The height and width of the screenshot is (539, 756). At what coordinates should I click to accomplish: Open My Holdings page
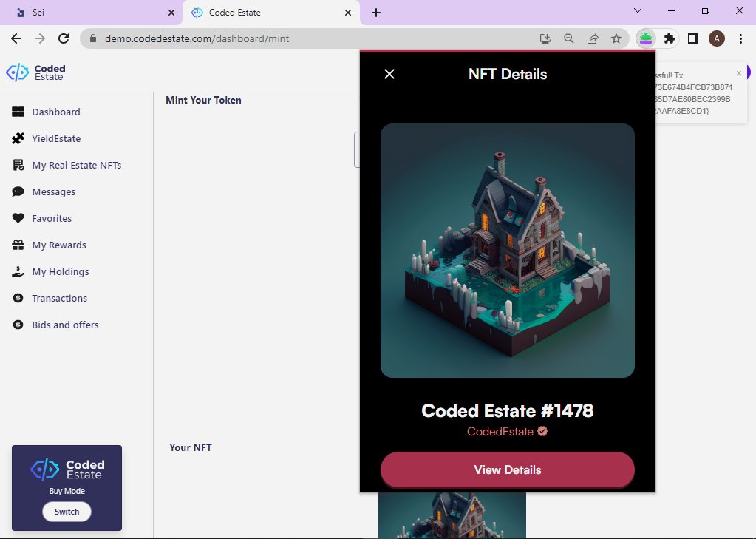[x=61, y=271]
